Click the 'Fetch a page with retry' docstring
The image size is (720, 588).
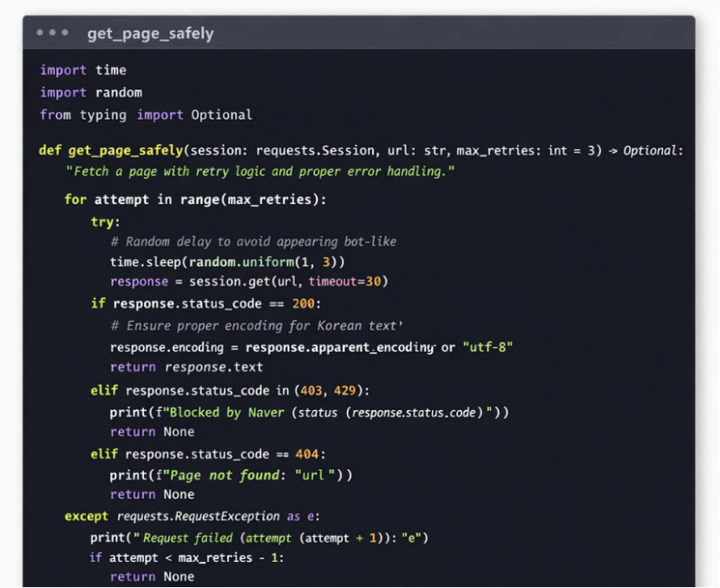pos(260,172)
